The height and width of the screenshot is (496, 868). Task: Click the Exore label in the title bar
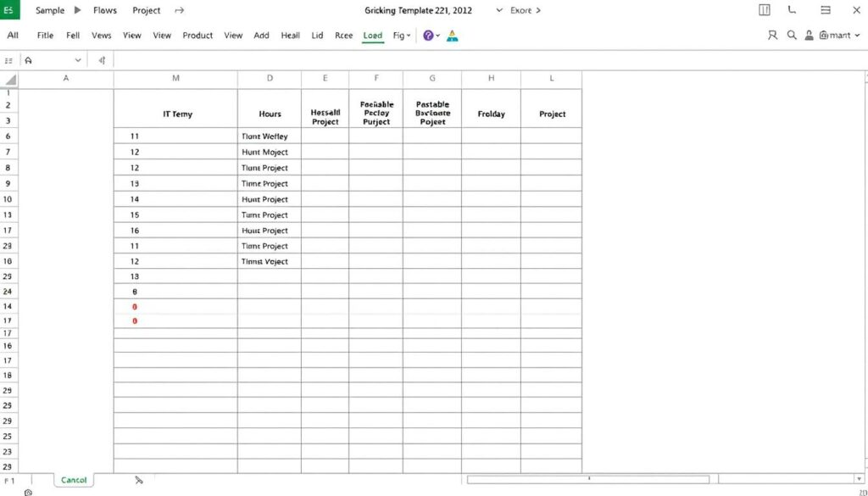521,10
